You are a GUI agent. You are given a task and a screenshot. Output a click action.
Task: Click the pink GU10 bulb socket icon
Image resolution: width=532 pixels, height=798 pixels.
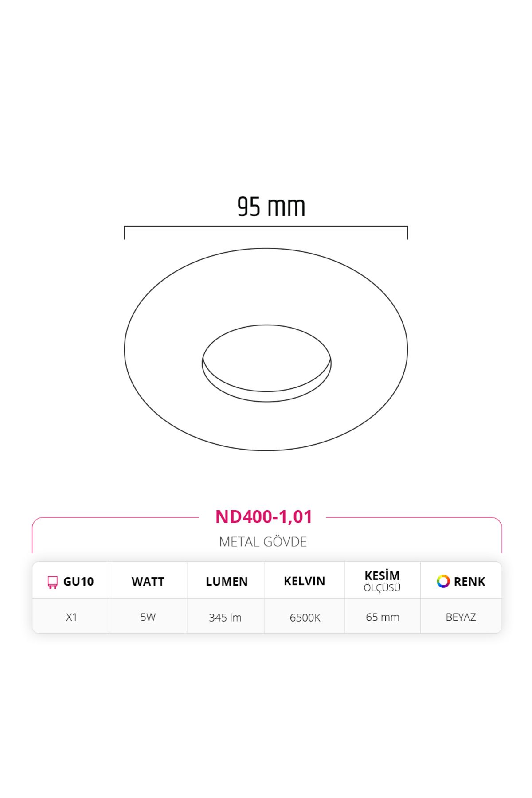click(x=52, y=582)
